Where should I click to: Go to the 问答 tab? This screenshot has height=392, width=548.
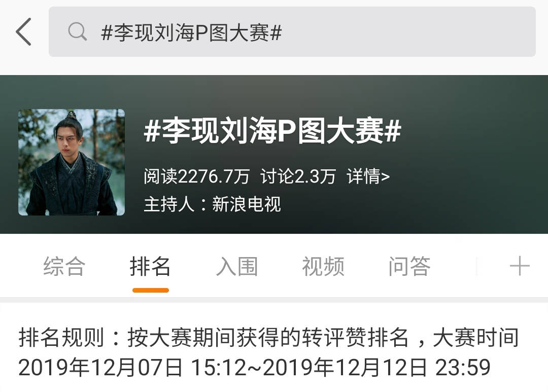click(409, 266)
